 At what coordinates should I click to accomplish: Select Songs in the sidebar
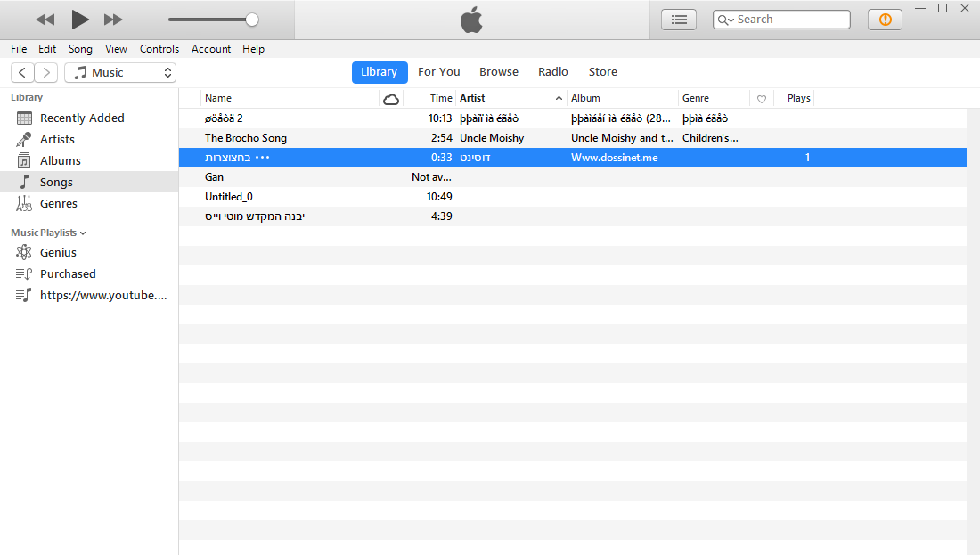[x=89, y=182]
